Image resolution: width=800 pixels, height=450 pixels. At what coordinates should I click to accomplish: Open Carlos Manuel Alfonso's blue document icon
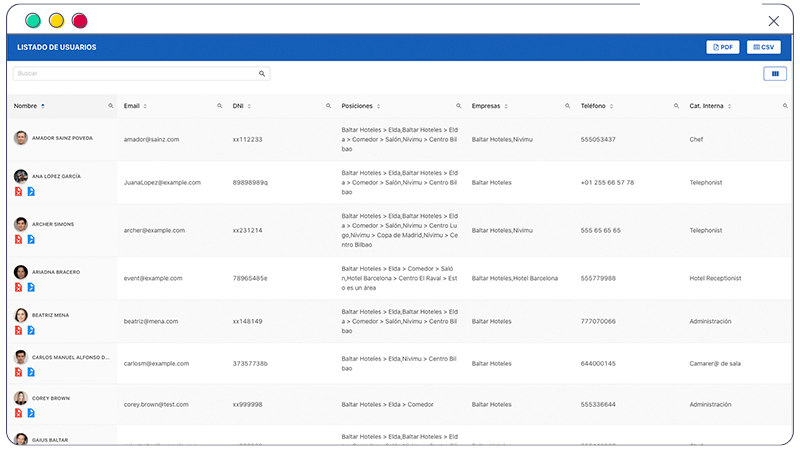[31, 372]
